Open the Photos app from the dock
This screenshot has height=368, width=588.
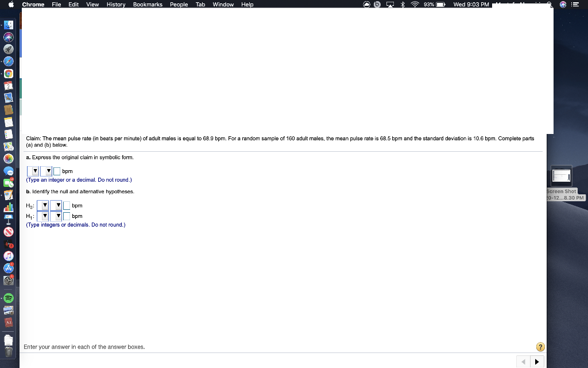tap(8, 158)
